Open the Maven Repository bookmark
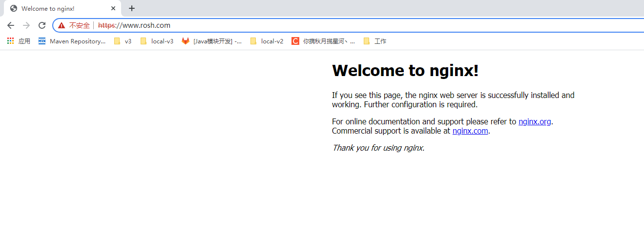The height and width of the screenshot is (235, 644). pyautogui.click(x=72, y=41)
